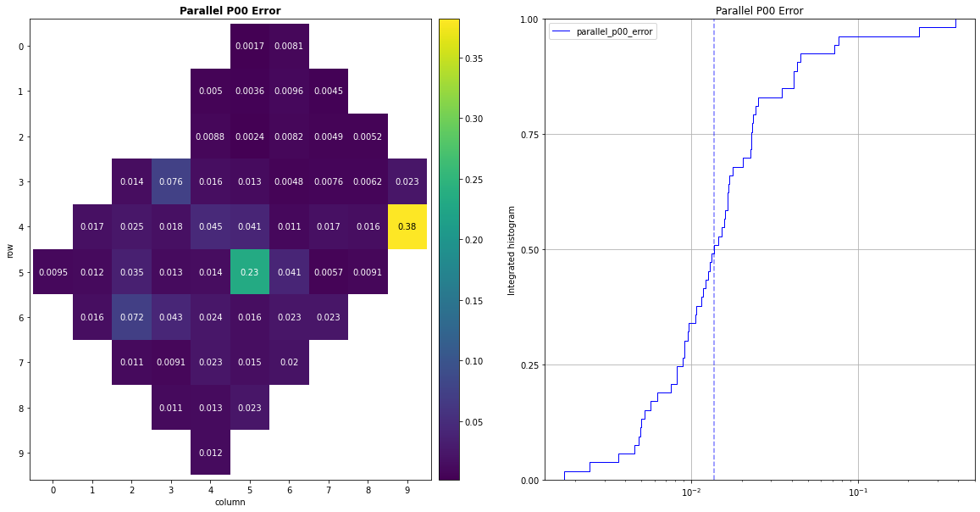Select the heatmap cell labeled 0.045
Image resolution: width=980 pixels, height=512 pixels.
click(x=210, y=226)
